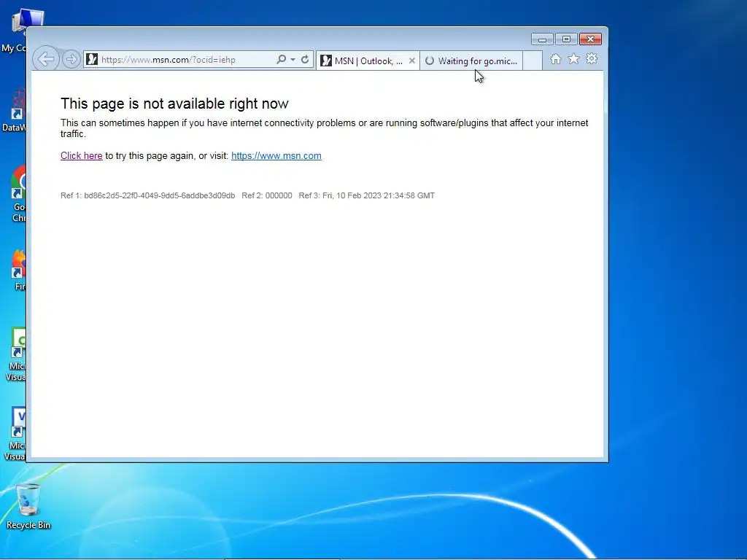Visit the https://www.msn.com link
The image size is (747, 560).
pos(276,156)
